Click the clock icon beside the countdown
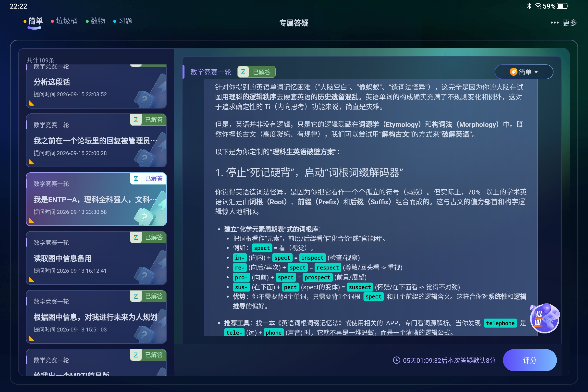588x392 pixels. click(396, 360)
